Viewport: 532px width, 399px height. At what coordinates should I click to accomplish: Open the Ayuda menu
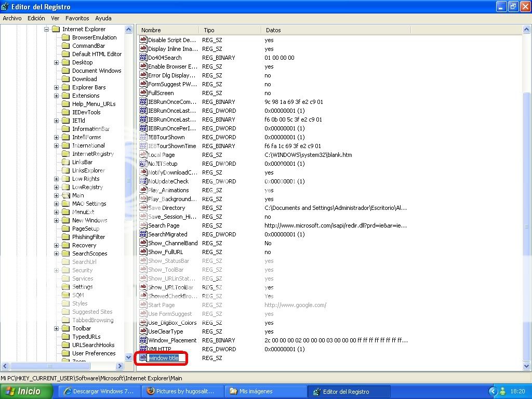point(103,18)
